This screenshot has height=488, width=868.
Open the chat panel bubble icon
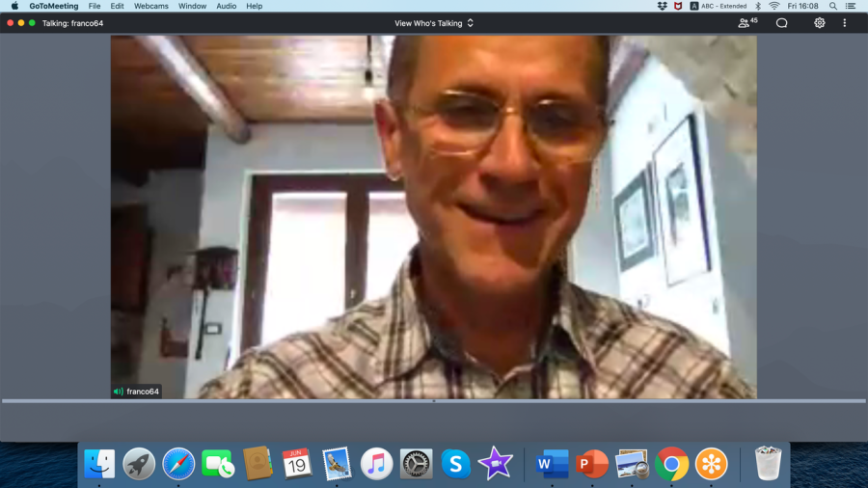click(x=782, y=23)
